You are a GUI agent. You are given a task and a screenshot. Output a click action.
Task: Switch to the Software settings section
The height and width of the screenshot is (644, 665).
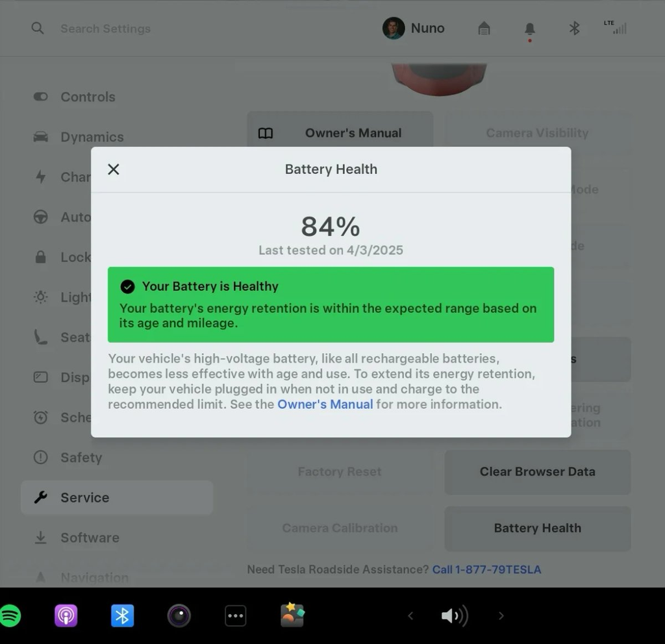tap(90, 538)
